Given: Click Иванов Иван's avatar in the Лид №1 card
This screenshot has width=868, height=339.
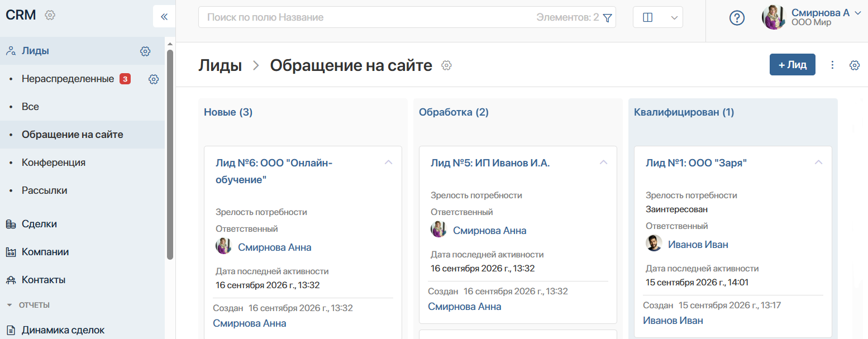Looking at the screenshot, I should (x=654, y=243).
